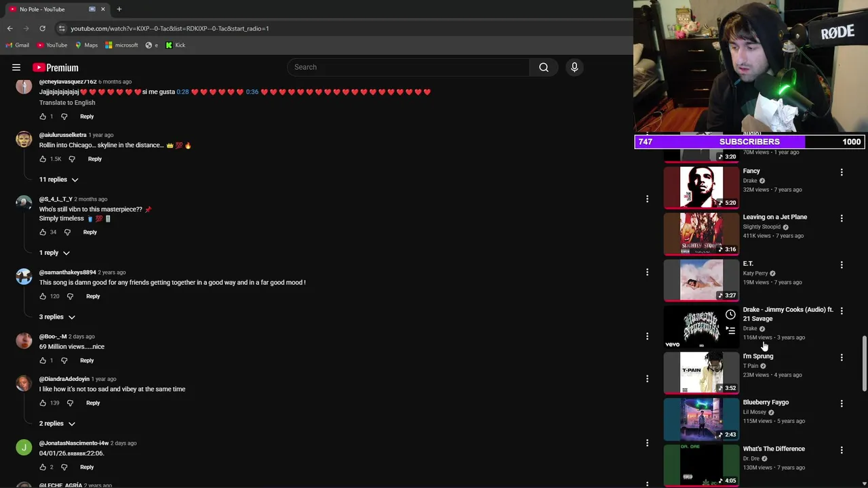The height and width of the screenshot is (488, 868).
Task: Open the Gmail bookmark
Action: coord(18,45)
